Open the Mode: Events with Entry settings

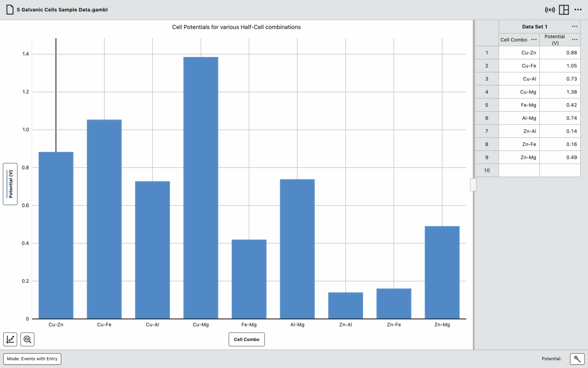pyautogui.click(x=32, y=359)
